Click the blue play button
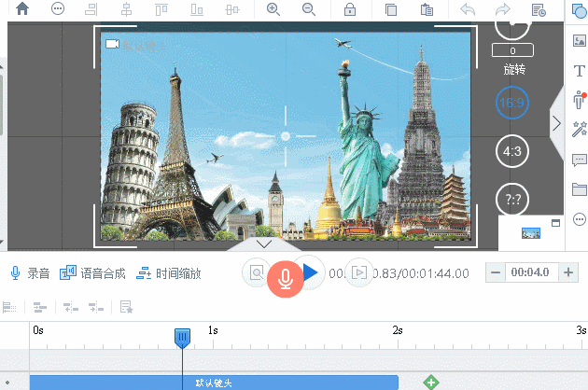The height and width of the screenshot is (390, 588). point(311,272)
